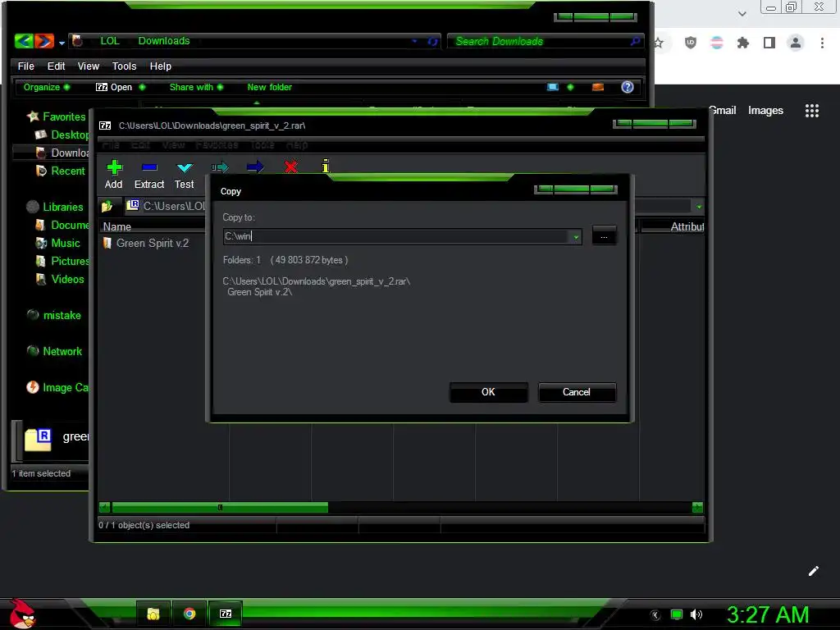Click the red X Delete icon in 7-Zip
Viewport: 840px width, 630px height.
tap(291, 167)
